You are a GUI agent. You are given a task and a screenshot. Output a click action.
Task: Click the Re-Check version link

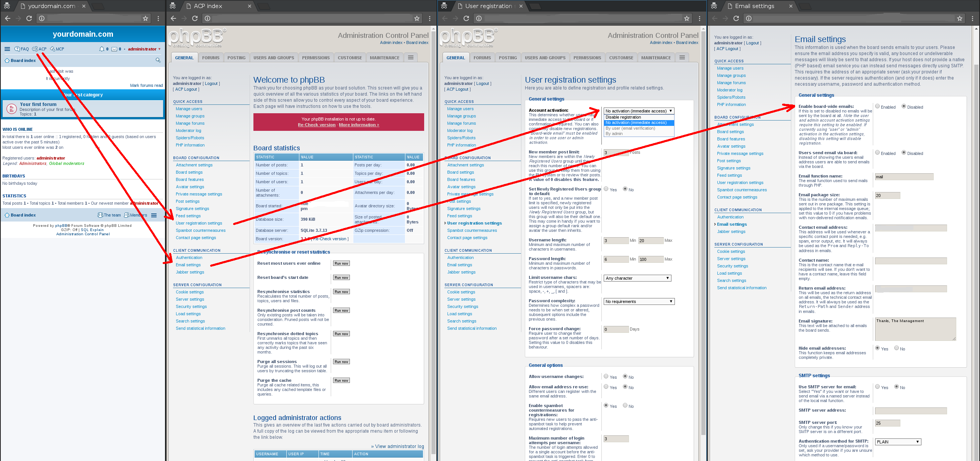[316, 125]
